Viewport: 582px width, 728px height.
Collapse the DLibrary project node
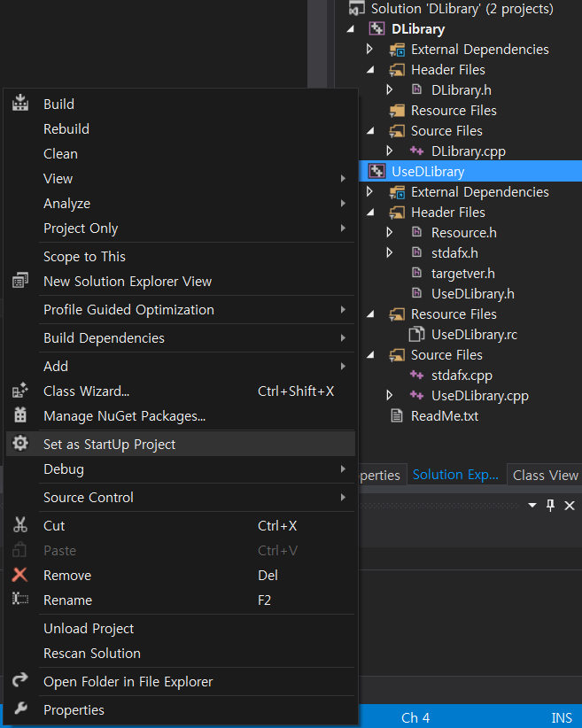pos(351,29)
